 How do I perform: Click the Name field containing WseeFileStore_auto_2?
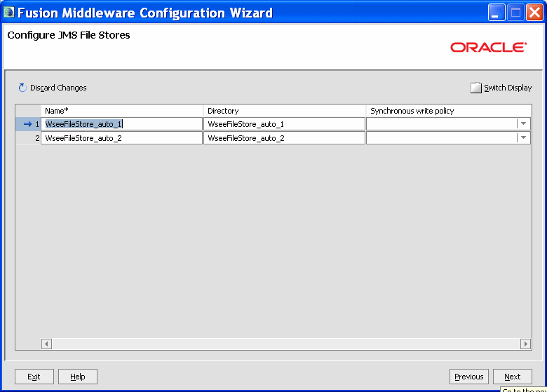click(122, 137)
